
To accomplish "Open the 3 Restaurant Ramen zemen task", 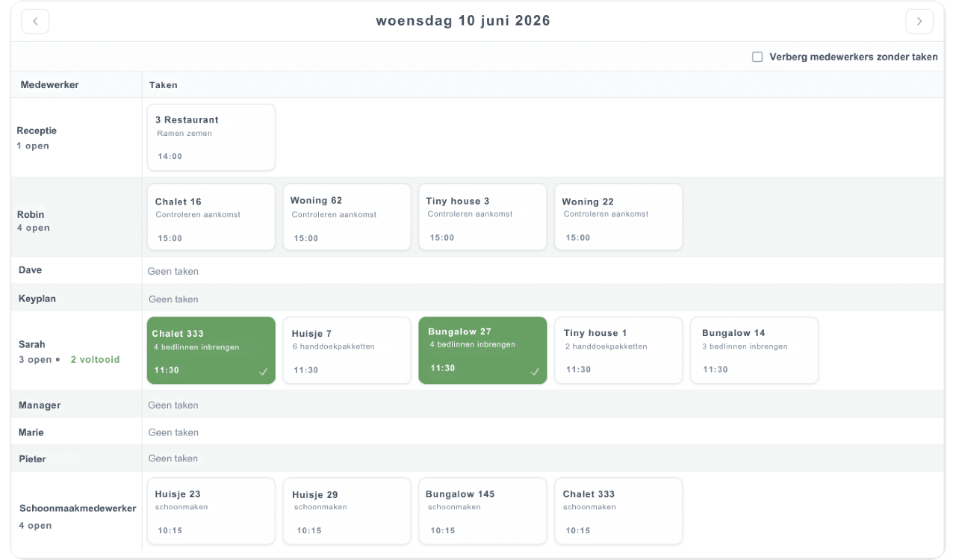I will [211, 137].
